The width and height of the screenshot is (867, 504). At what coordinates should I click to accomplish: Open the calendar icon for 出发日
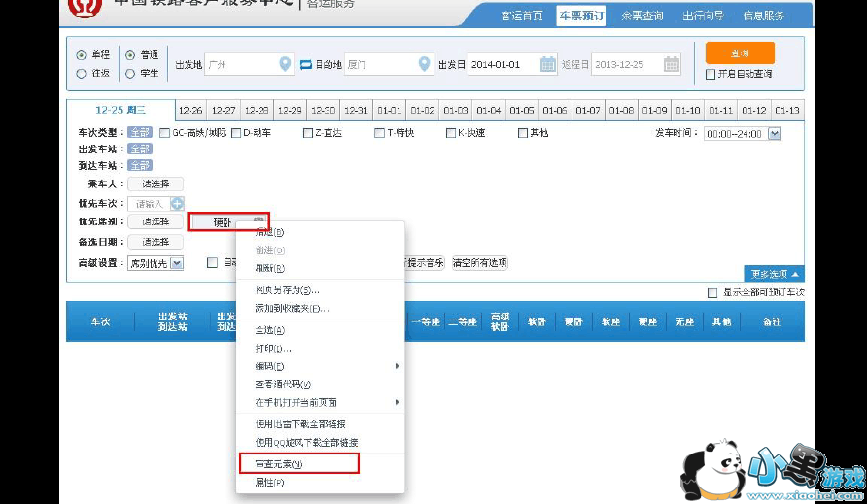(547, 64)
